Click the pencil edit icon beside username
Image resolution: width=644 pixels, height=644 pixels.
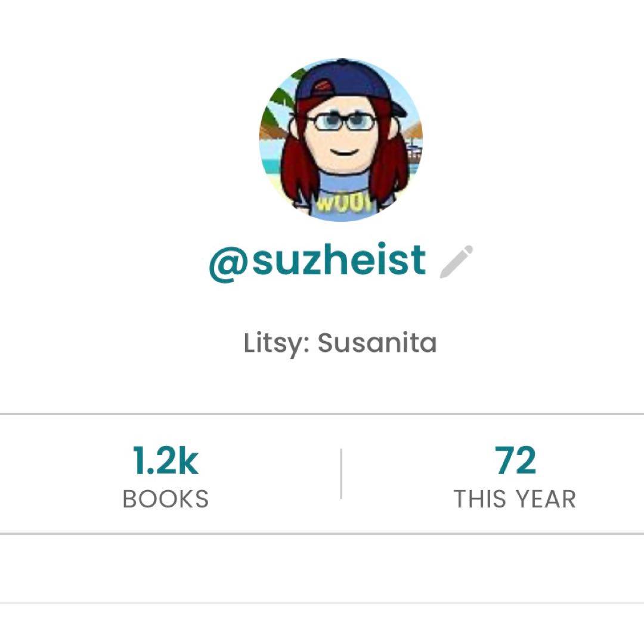[x=456, y=262]
